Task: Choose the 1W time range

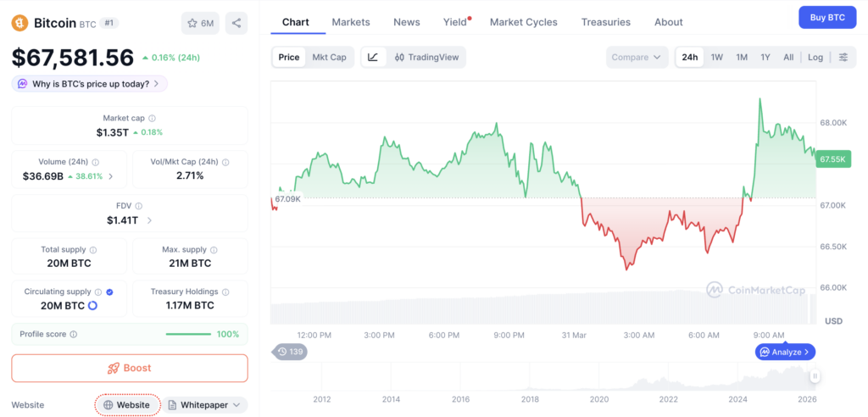Action: [x=717, y=57]
